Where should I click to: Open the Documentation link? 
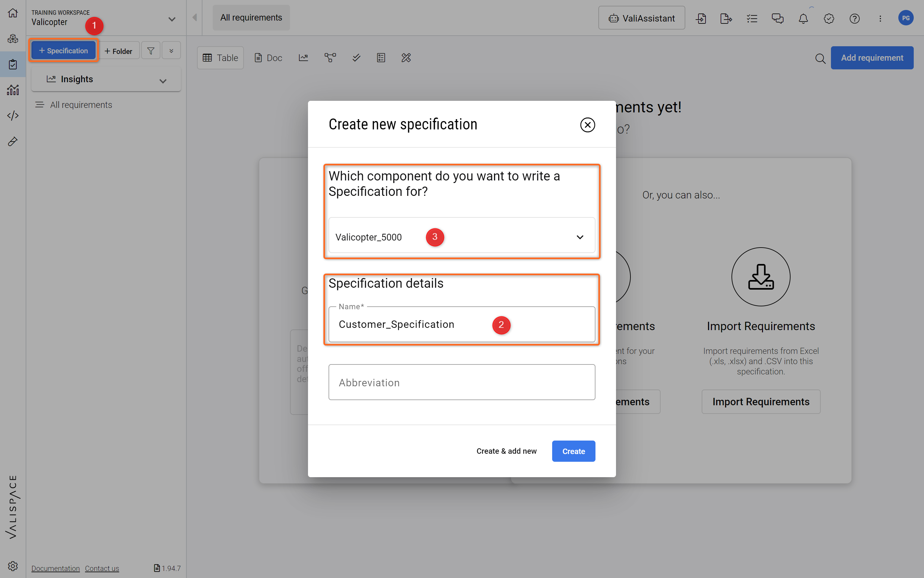pyautogui.click(x=56, y=568)
